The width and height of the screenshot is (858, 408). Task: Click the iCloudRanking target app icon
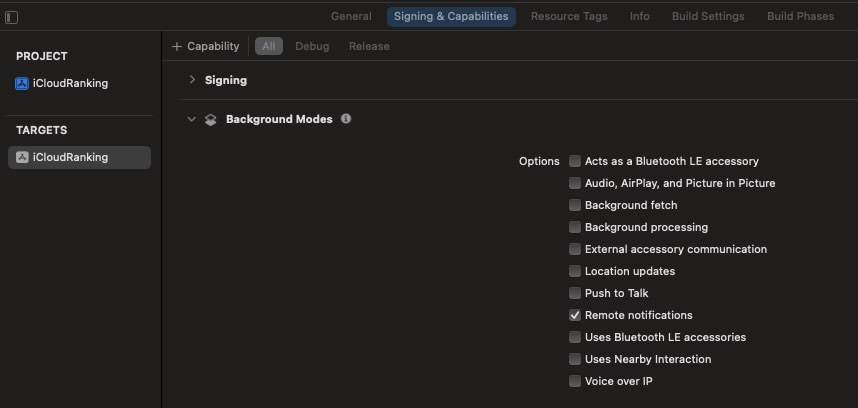tap(22, 157)
